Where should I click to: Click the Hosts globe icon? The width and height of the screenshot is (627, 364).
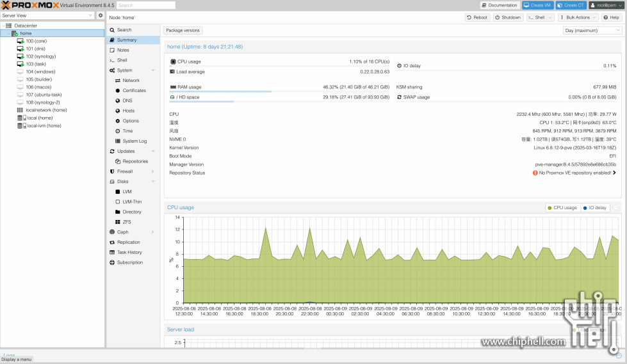pyautogui.click(x=118, y=111)
